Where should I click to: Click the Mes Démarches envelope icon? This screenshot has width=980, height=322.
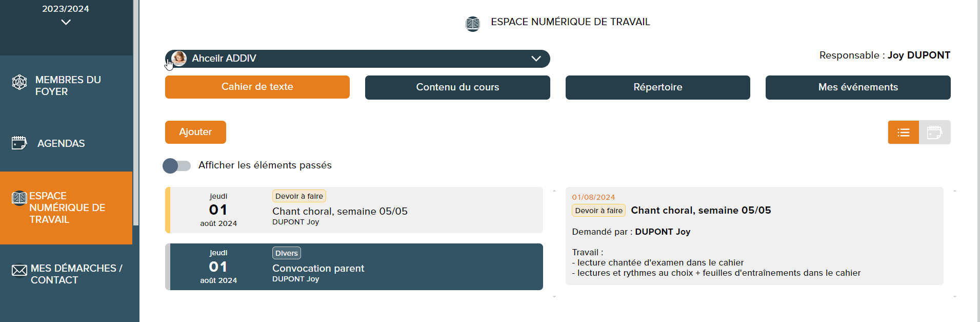[19, 271]
